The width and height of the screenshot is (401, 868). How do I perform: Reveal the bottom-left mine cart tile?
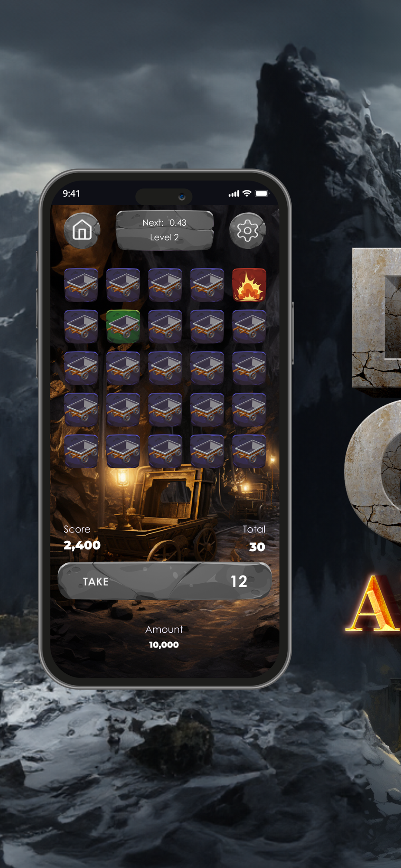(x=81, y=451)
